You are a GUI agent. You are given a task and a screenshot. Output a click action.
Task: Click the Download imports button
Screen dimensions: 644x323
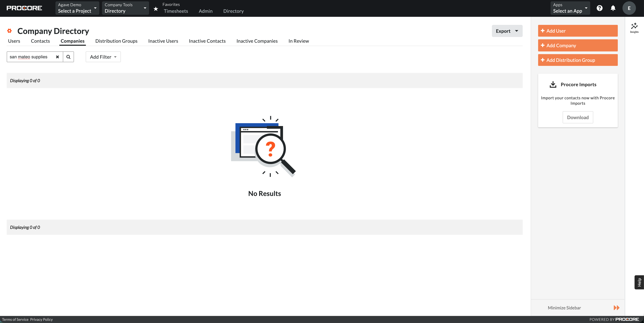(578, 117)
